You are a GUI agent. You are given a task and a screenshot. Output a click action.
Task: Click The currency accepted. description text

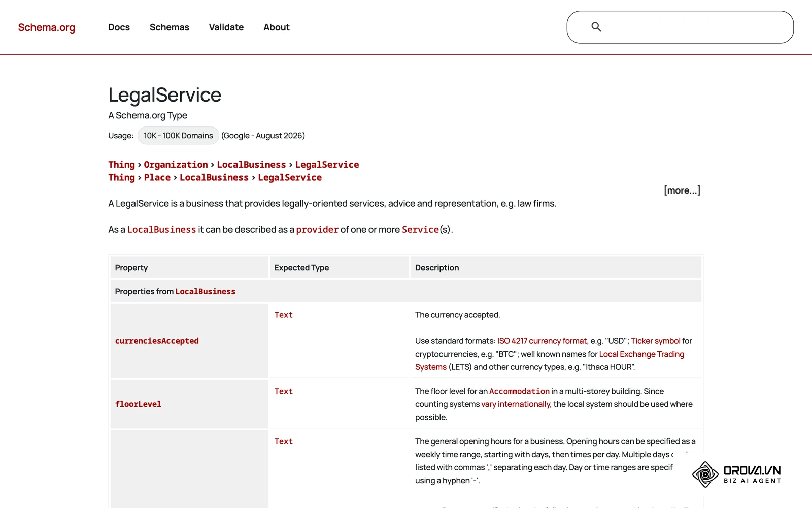pyautogui.click(x=458, y=315)
